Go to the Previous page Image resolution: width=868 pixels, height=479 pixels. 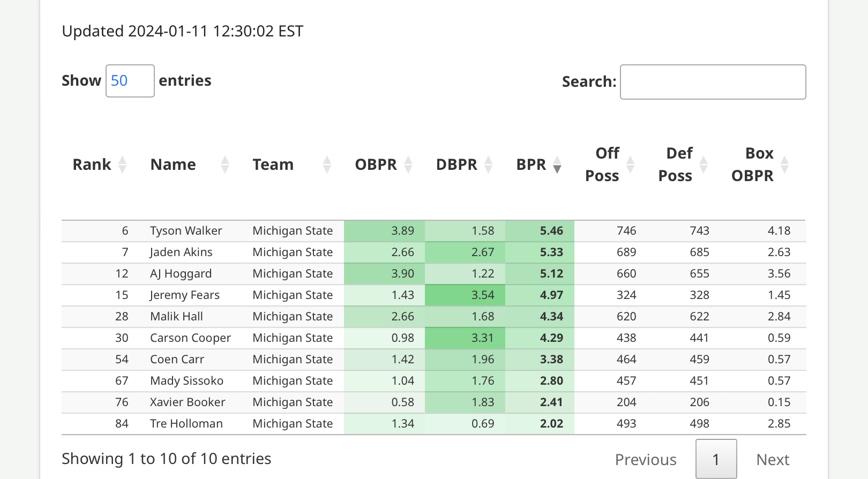point(646,459)
